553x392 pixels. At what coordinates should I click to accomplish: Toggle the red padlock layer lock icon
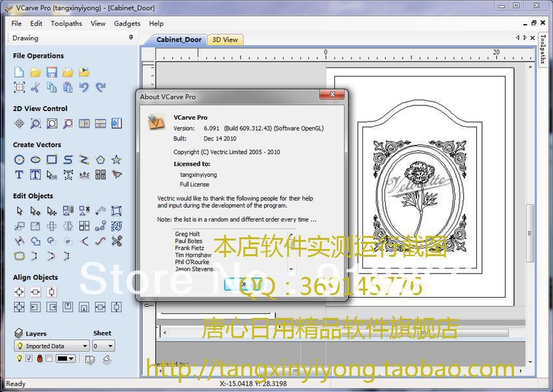tap(40, 358)
